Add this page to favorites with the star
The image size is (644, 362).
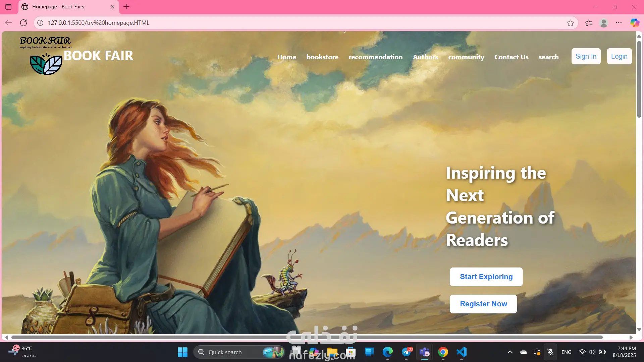tap(571, 23)
